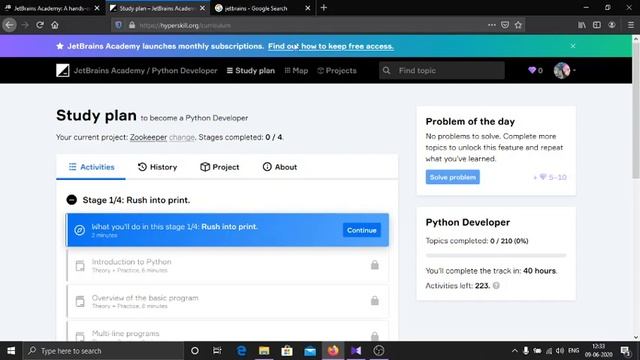
Task: Collapse Stage 1/4 Rush into print
Action: coord(71,200)
